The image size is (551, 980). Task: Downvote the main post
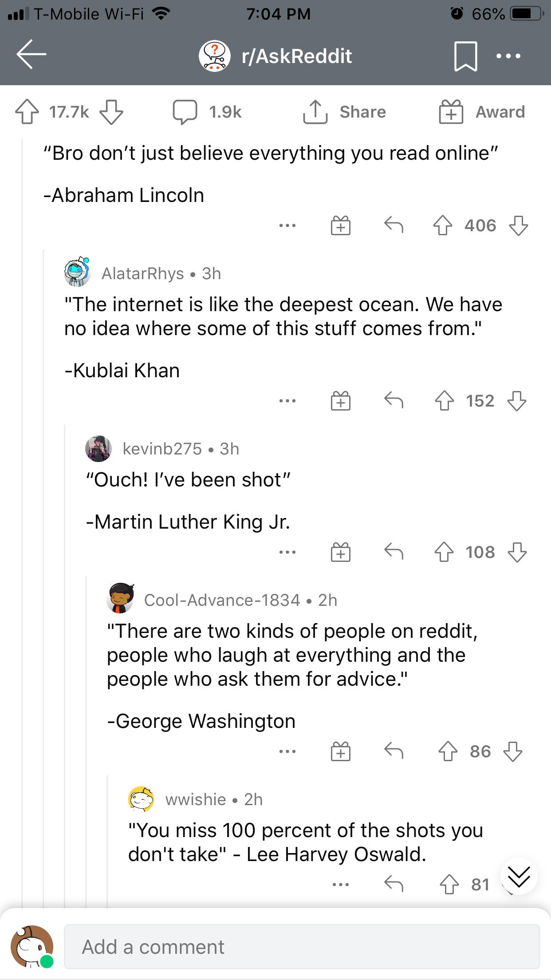111,112
